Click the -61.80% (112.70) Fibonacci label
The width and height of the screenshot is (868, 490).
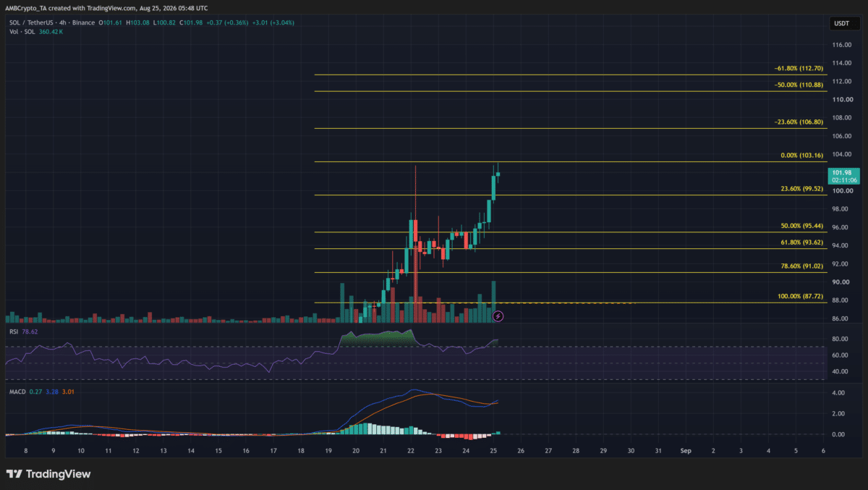click(797, 69)
